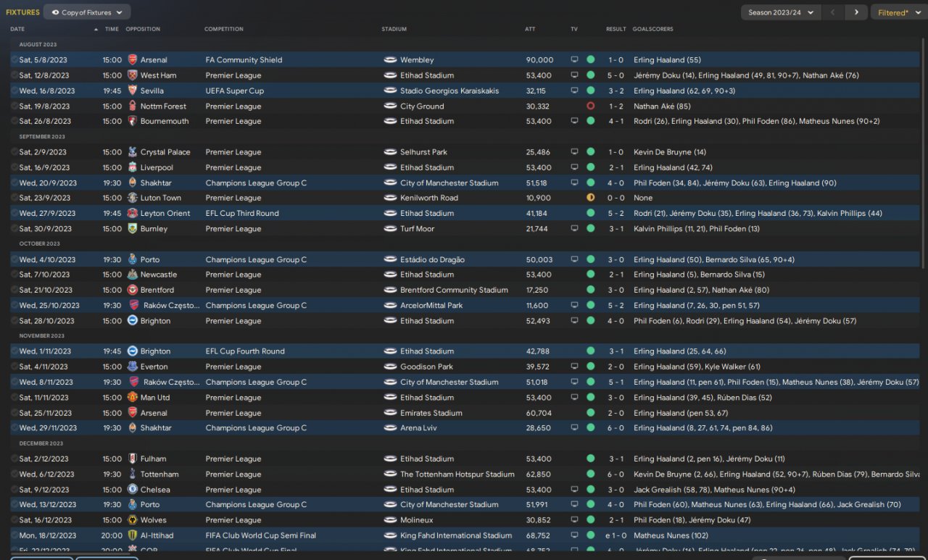Click the West Ham club badge

(133, 75)
